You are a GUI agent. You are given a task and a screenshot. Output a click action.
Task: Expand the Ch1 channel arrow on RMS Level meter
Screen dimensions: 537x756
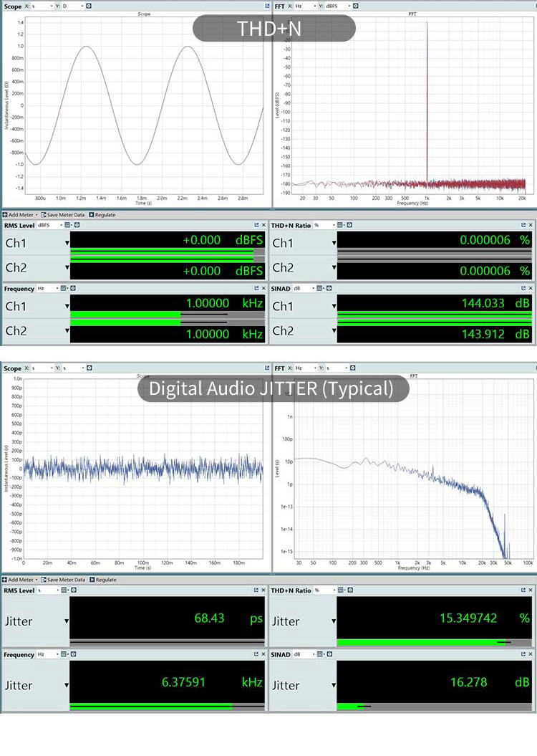click(67, 244)
